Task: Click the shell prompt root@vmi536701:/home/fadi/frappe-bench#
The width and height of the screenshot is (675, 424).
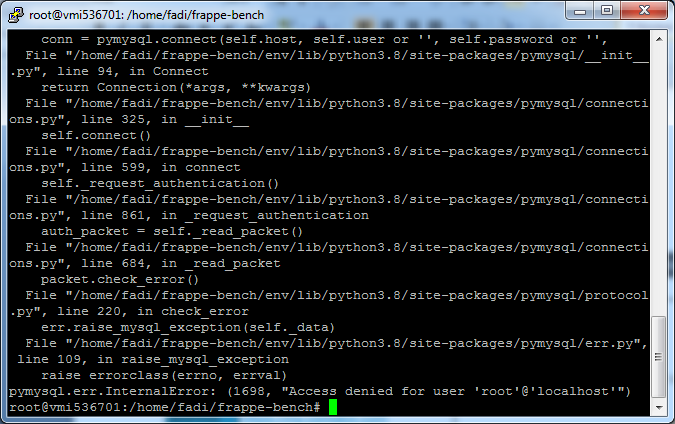Action: (165, 407)
